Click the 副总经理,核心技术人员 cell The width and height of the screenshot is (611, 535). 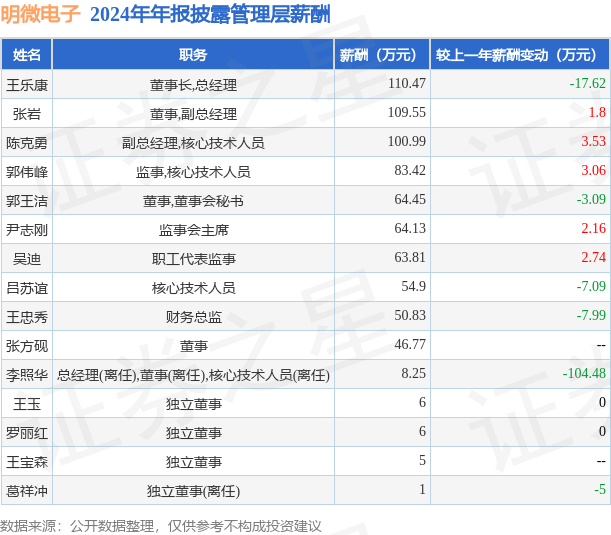click(193, 143)
